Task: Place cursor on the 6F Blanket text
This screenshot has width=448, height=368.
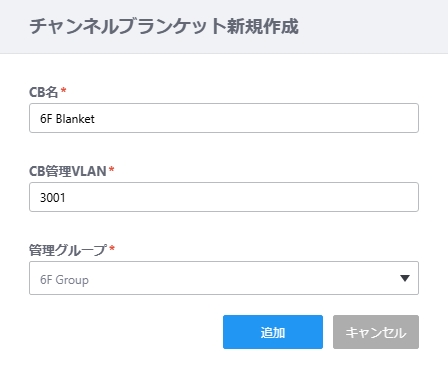Action: pyautogui.click(x=67, y=119)
